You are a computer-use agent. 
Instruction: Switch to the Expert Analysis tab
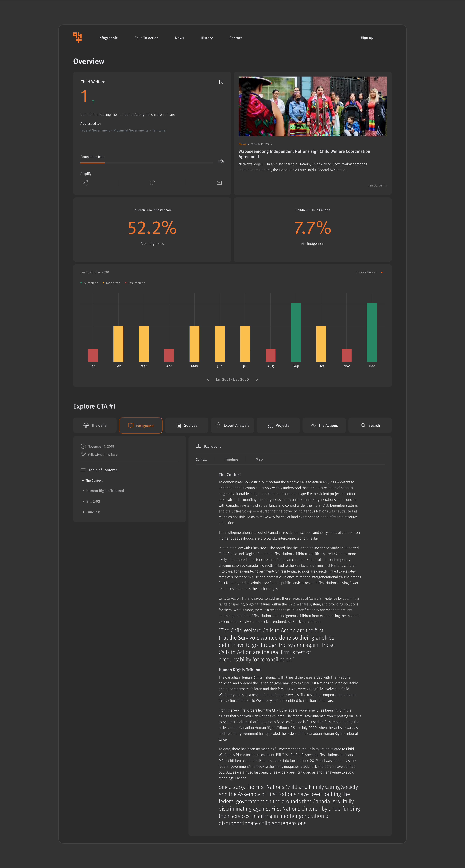coord(232,425)
